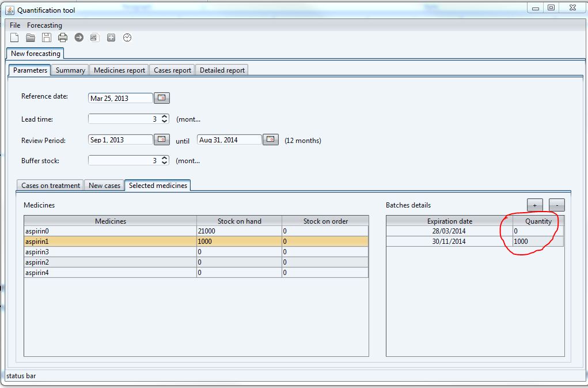Maximize the Quantification tool window
The height and width of the screenshot is (388, 588).
pos(551,8)
